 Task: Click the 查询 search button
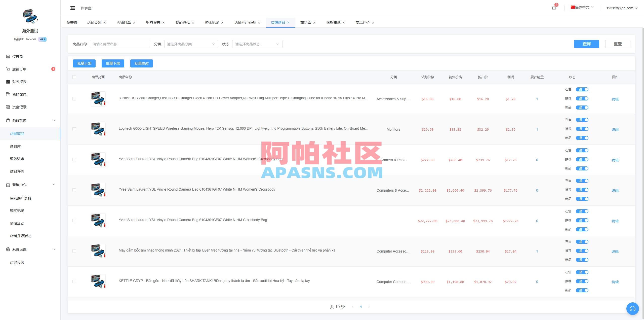[x=587, y=44]
